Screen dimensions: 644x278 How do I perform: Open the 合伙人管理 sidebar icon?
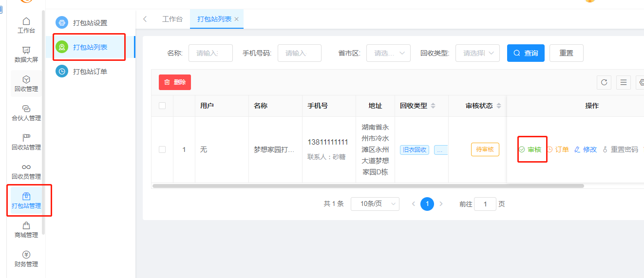[26, 109]
